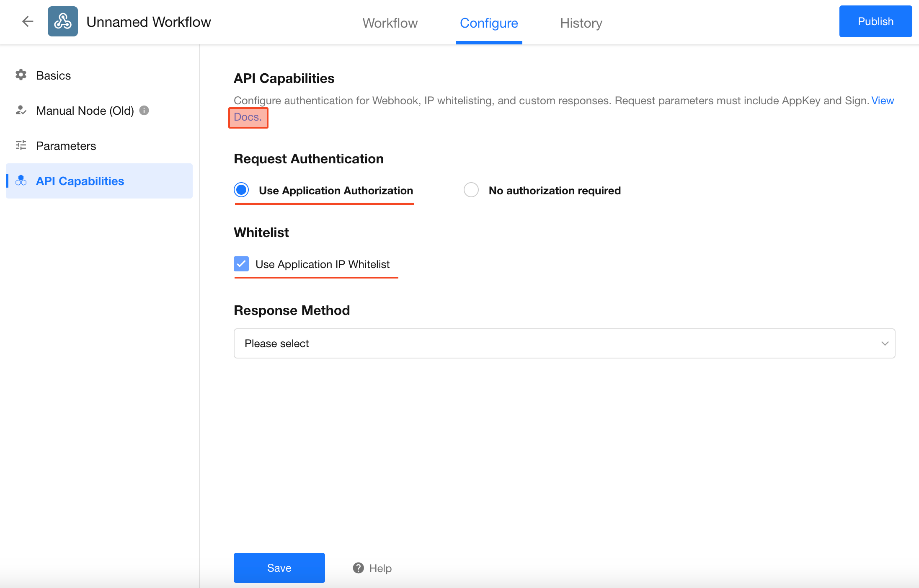
Task: Click the Help question mark icon
Action: point(358,568)
